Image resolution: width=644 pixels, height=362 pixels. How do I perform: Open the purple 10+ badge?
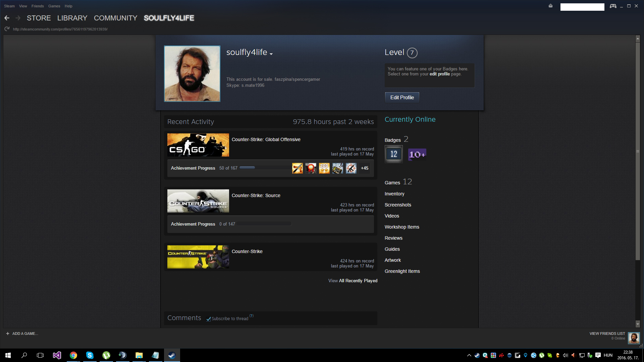417,155
